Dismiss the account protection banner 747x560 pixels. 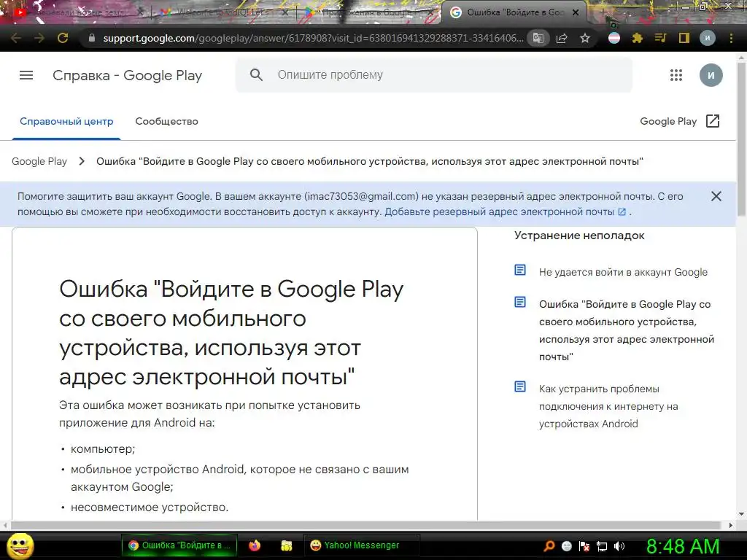tap(716, 196)
